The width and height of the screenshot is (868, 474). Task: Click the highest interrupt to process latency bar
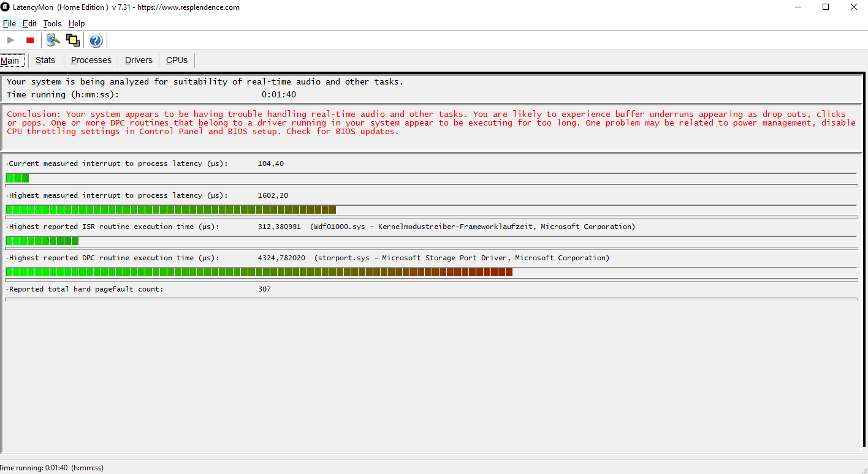tap(431, 209)
